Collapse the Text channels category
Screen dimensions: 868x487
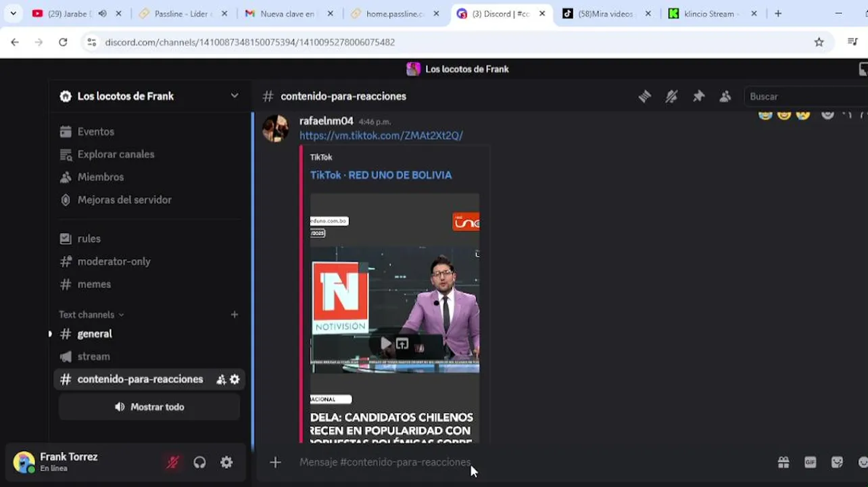click(91, 315)
